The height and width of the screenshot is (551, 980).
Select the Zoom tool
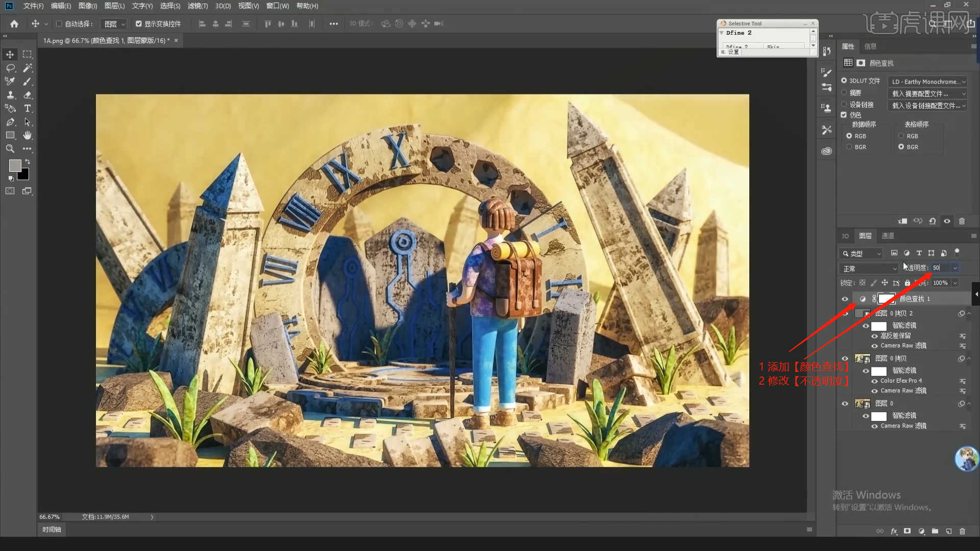tap(10, 148)
